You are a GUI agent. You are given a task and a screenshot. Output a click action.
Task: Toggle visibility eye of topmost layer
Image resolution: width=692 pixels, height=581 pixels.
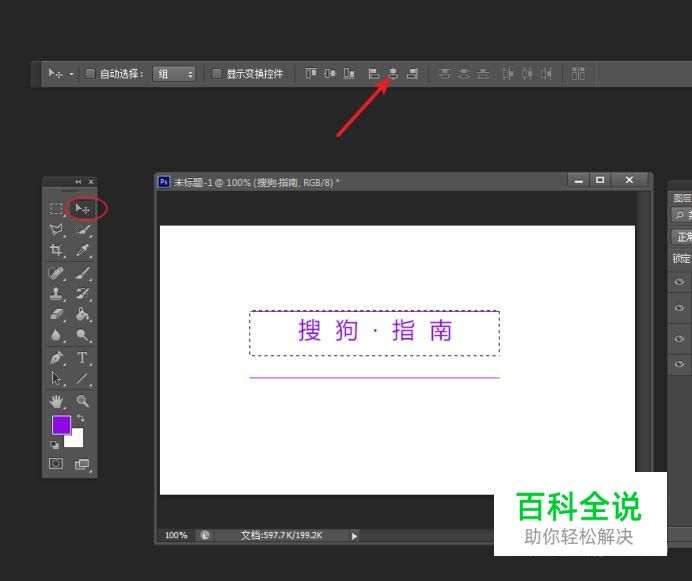[x=679, y=282]
